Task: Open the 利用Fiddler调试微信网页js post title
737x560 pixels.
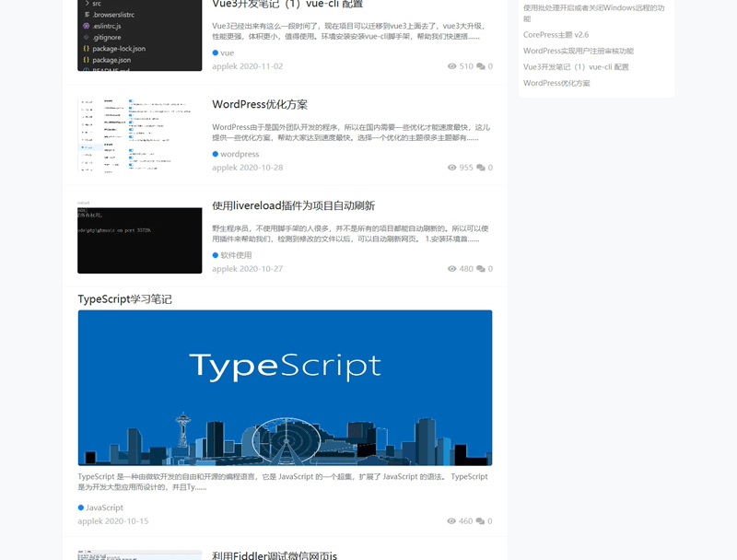Action: click(x=275, y=555)
